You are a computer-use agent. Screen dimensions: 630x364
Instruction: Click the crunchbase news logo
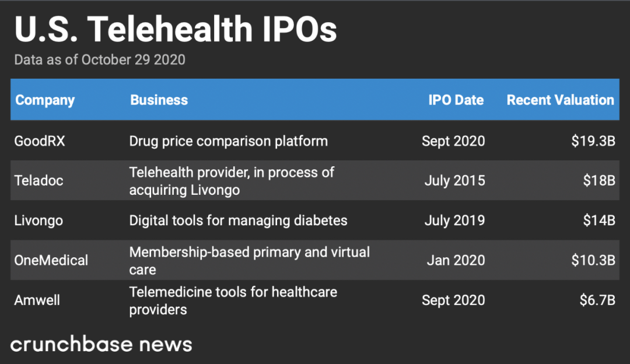point(101,344)
